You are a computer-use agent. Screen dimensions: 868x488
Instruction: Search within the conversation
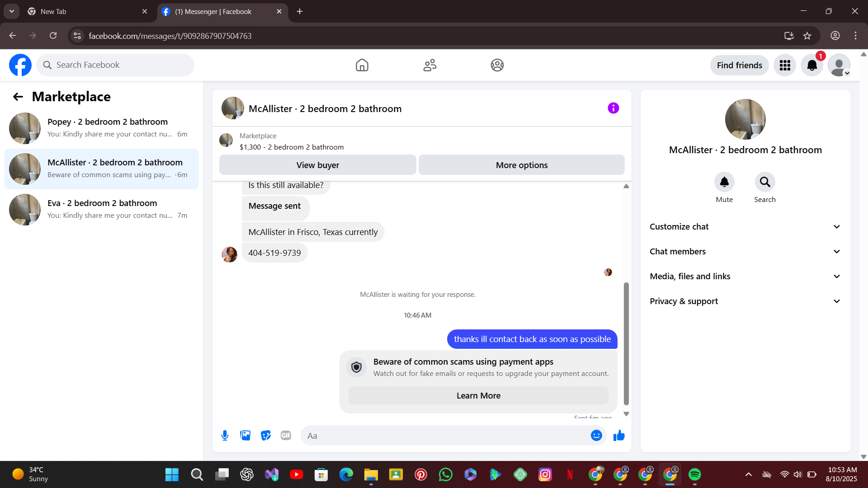[765, 182]
